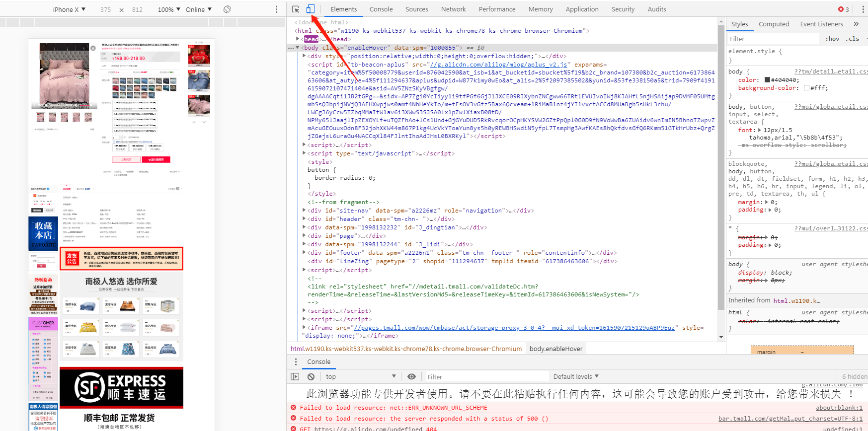The height and width of the screenshot is (431, 868).
Task: Open the 100% zoom dropdown
Action: click(x=168, y=9)
